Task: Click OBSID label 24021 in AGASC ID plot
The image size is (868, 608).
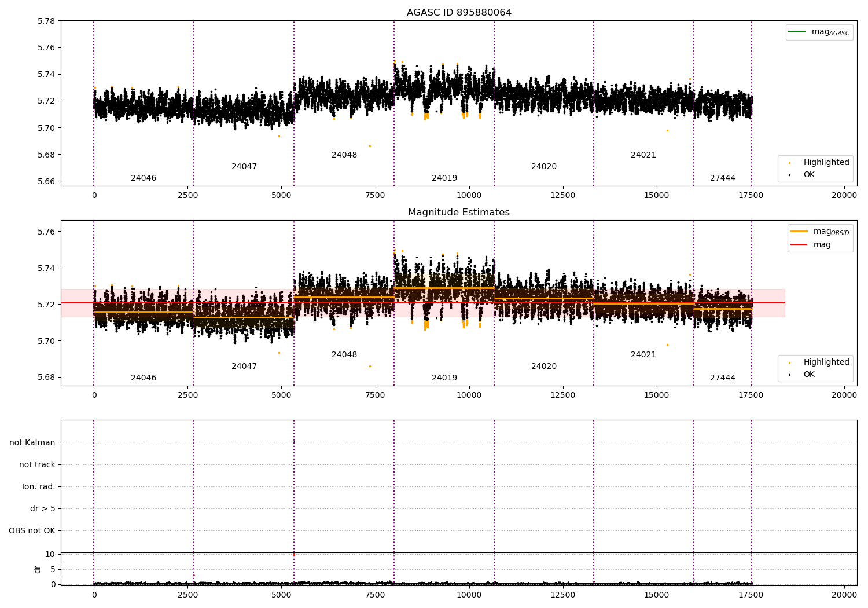Action: click(643, 155)
